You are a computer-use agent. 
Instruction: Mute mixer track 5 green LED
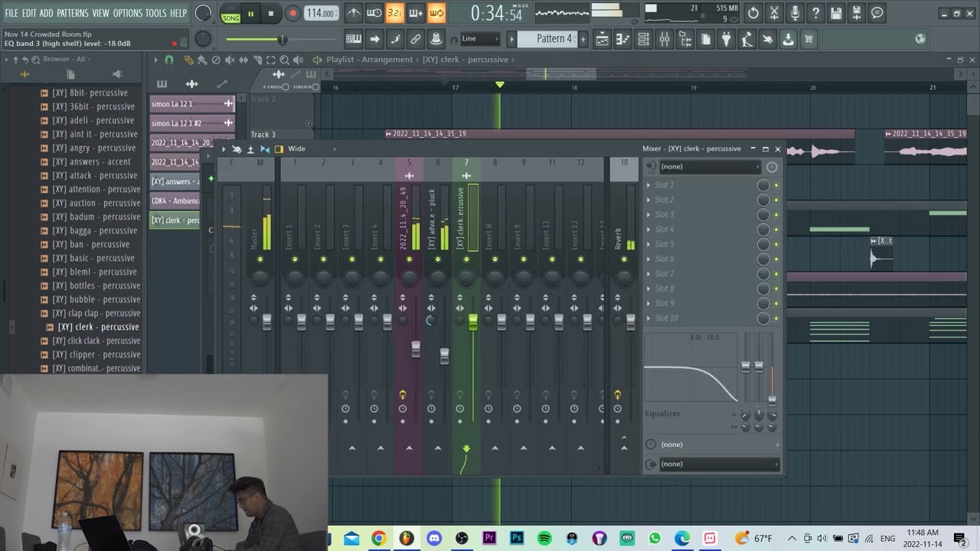click(x=409, y=259)
